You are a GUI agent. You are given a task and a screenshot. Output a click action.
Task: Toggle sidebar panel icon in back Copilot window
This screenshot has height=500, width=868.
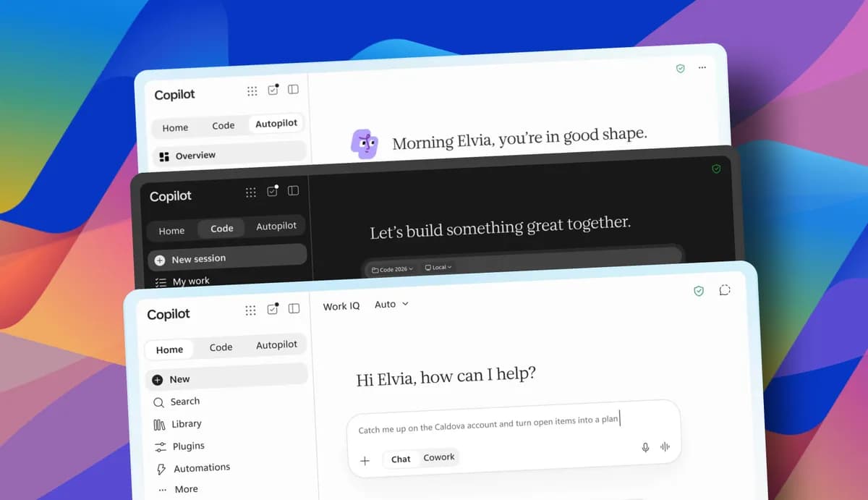[294, 89]
